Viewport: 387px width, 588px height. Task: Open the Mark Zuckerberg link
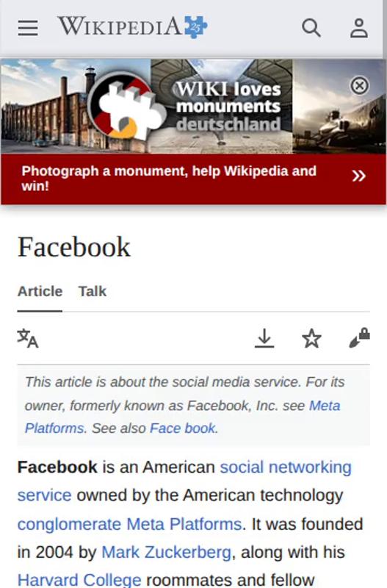pyautogui.click(x=166, y=552)
